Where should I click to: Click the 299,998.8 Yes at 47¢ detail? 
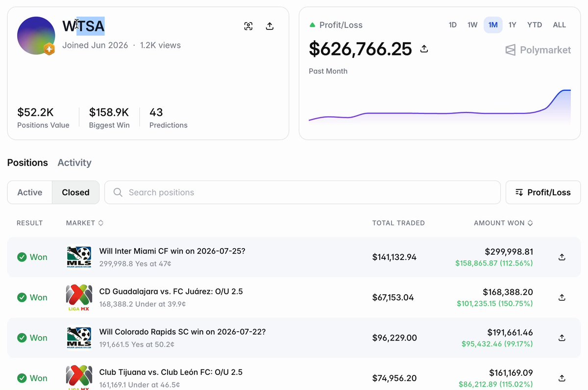[135, 264]
